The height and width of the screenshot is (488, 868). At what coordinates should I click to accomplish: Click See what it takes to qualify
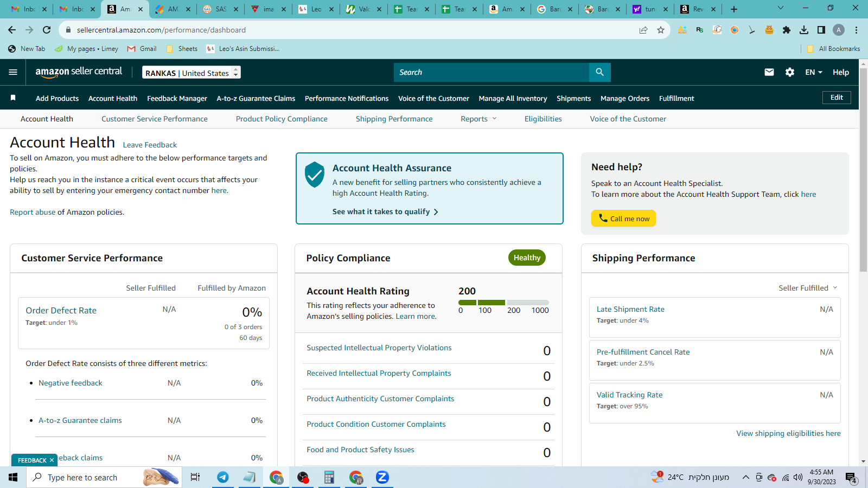click(x=385, y=211)
